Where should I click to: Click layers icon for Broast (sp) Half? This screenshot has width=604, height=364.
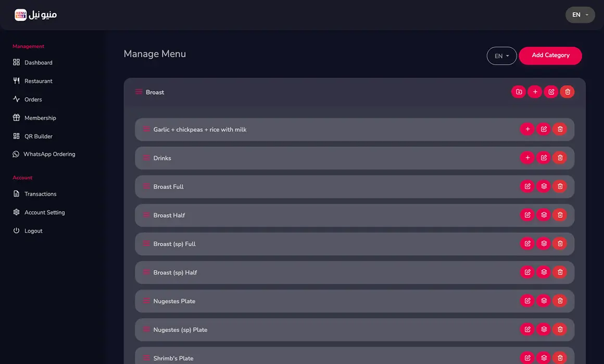544,272
